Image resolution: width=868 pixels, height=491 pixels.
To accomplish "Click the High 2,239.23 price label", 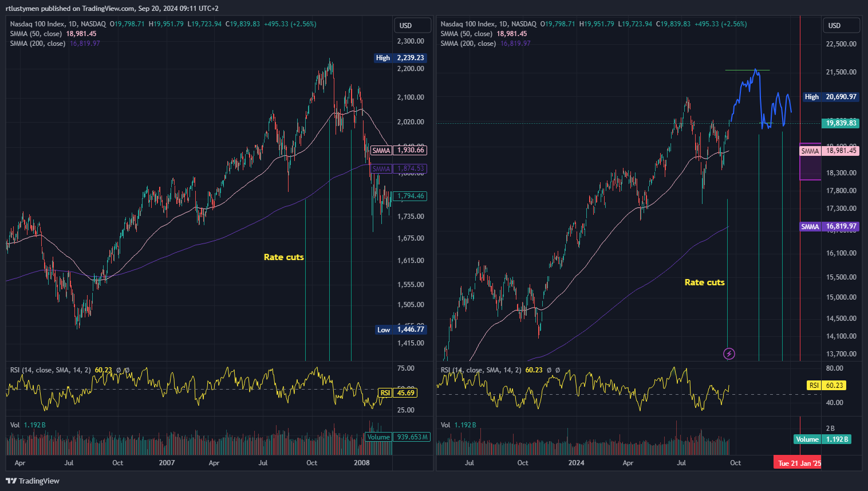I will (400, 58).
